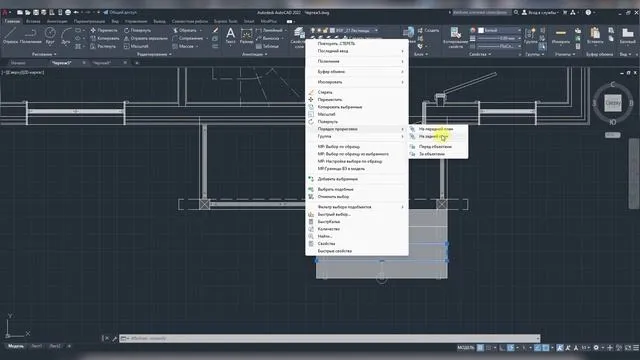Click the Copy (Копировать) ribbon button
Screen dimensions: 640x360
click(104, 38)
